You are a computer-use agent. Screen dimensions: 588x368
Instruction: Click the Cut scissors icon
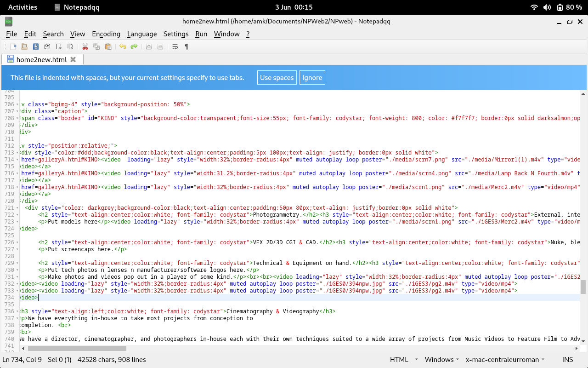[85, 46]
